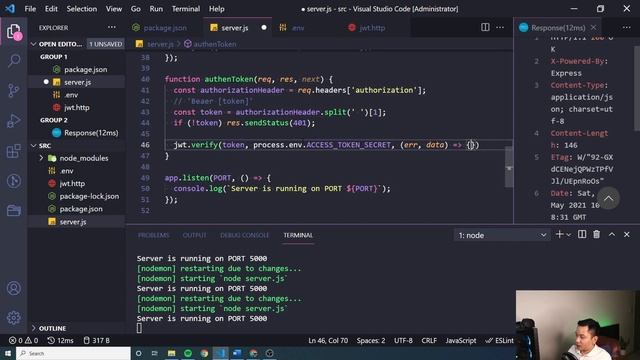
Task: Open the Extensions view icon
Action: click(x=14, y=151)
